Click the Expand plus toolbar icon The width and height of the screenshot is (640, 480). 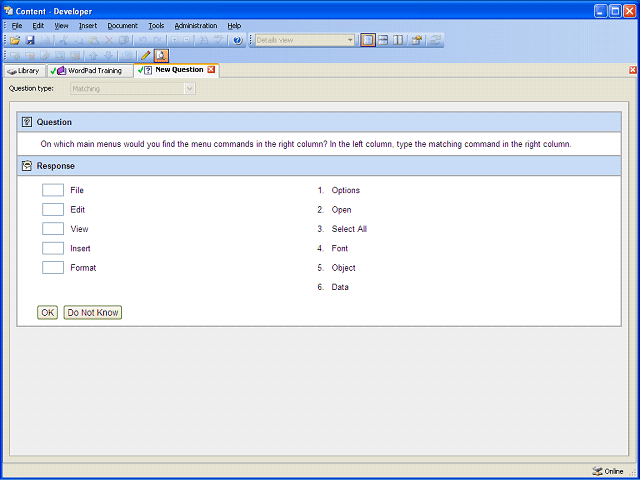[174, 40]
